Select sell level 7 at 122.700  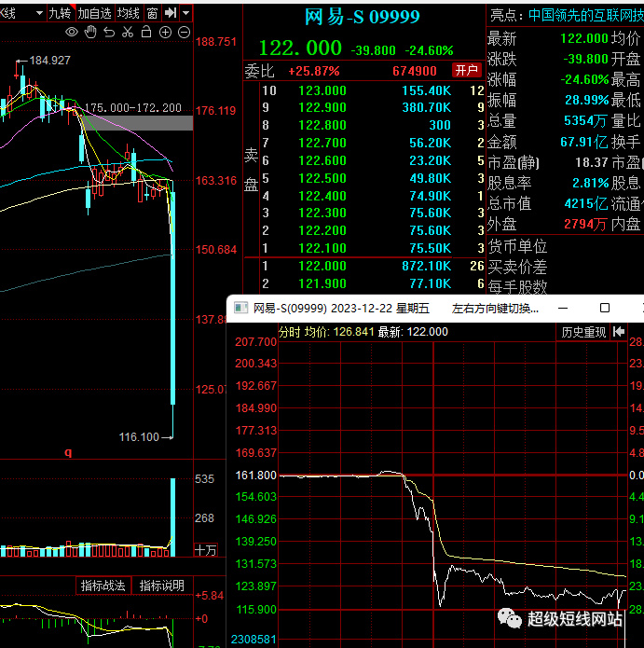372,143
